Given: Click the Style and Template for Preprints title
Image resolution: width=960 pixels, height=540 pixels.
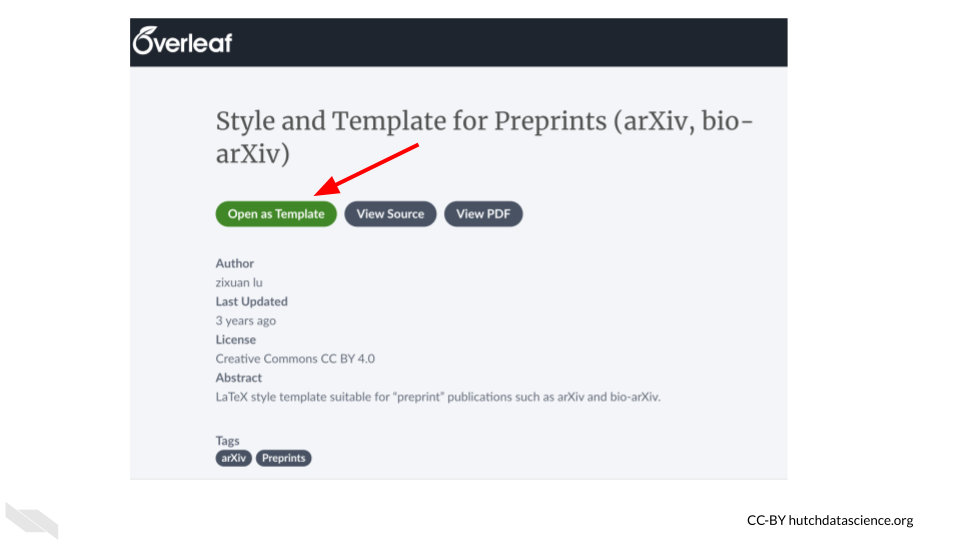Looking at the screenshot, I should pyautogui.click(x=484, y=137).
